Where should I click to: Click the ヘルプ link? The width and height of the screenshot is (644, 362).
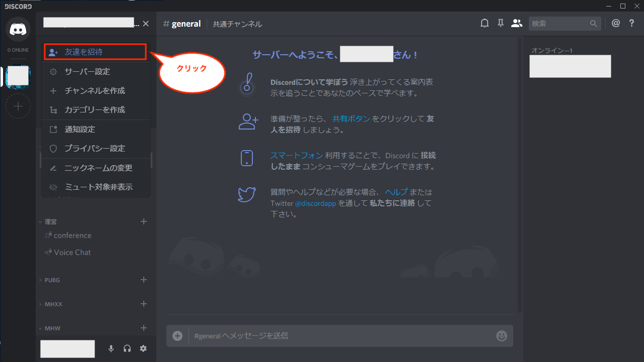[x=397, y=192]
